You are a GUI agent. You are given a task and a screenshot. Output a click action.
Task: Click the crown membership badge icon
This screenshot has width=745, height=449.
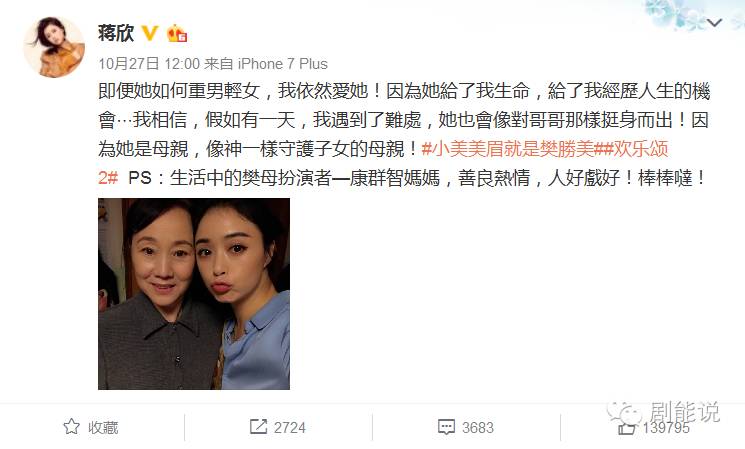[x=177, y=33]
